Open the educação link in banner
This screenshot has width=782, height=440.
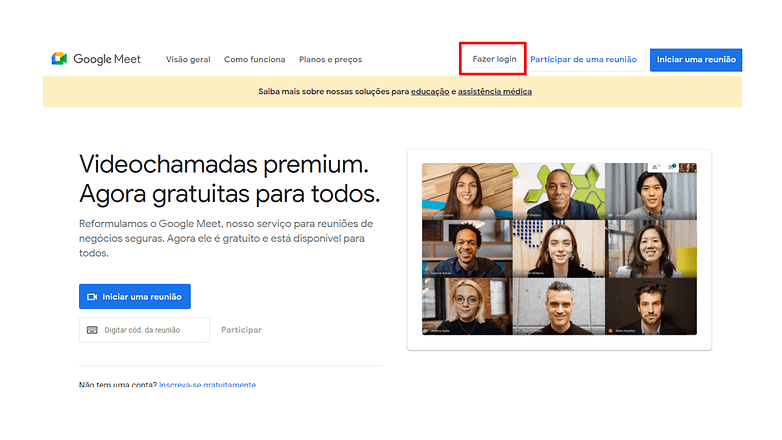tap(430, 92)
